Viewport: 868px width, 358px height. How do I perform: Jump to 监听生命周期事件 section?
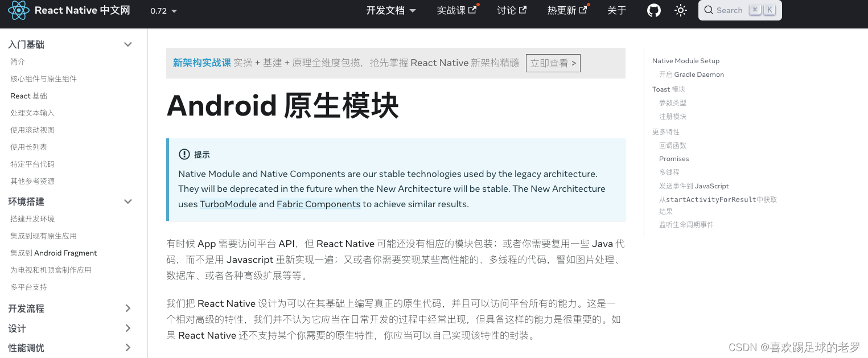coord(686,225)
